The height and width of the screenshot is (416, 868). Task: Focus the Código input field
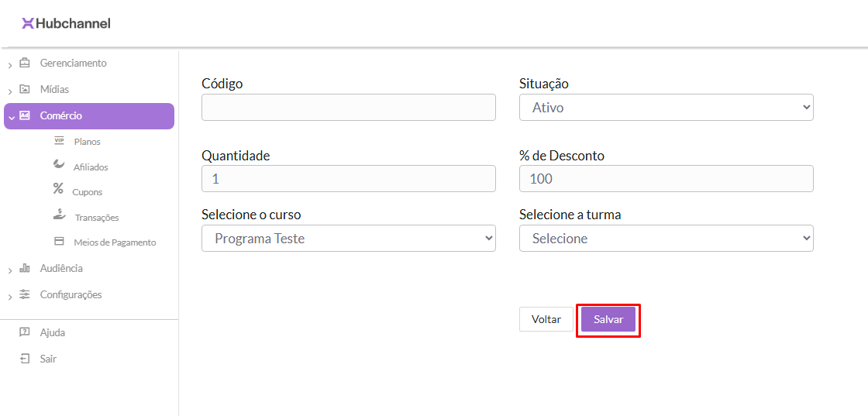(348, 108)
